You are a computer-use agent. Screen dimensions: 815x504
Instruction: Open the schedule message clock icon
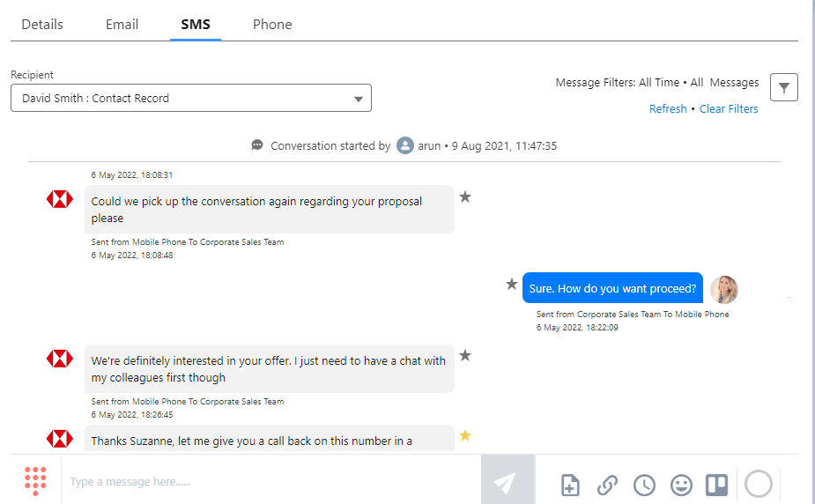(644, 485)
